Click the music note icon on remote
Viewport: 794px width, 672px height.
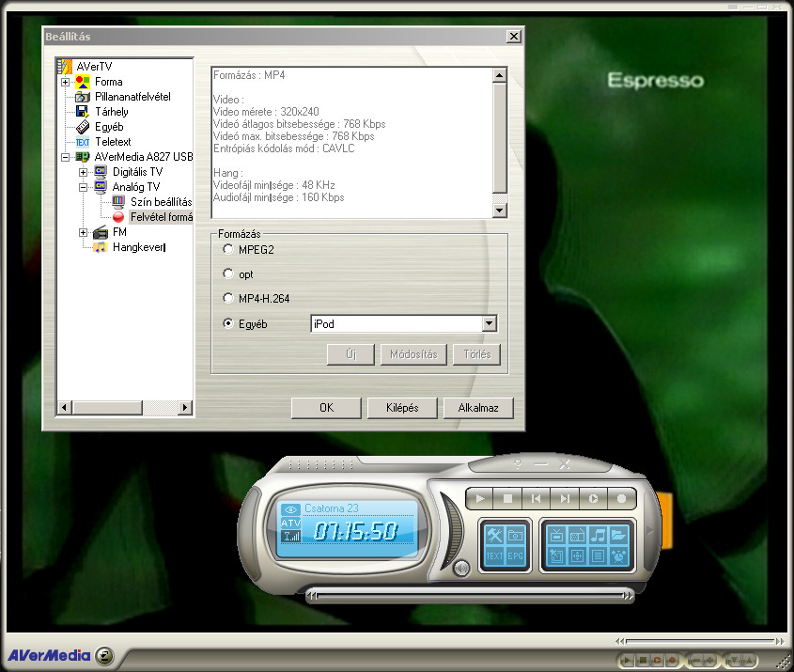(598, 535)
